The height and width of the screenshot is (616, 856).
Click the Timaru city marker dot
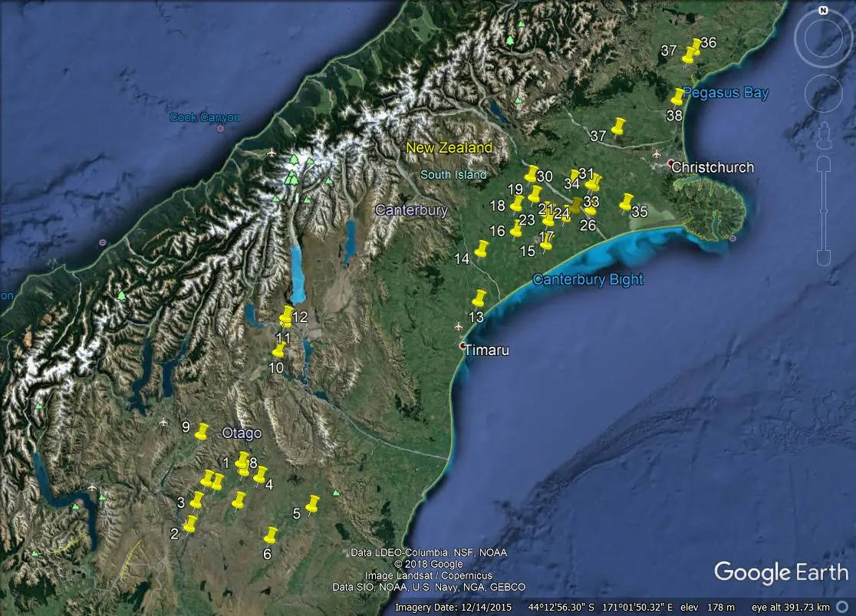463,346
